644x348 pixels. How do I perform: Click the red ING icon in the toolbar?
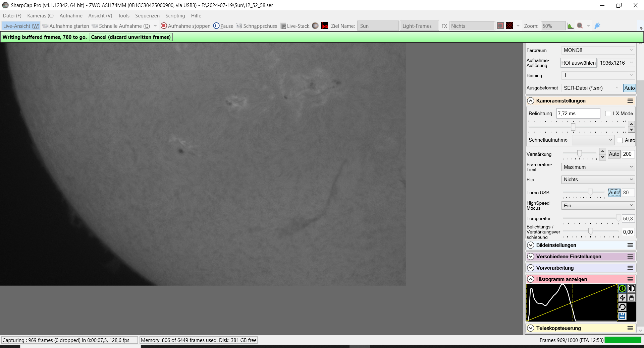(324, 26)
